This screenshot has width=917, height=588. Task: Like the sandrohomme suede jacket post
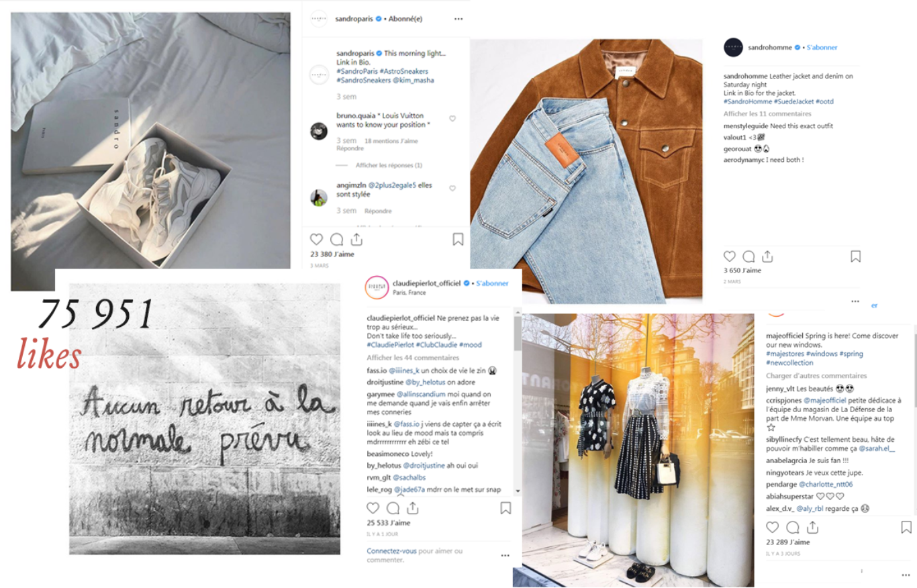coord(730,256)
